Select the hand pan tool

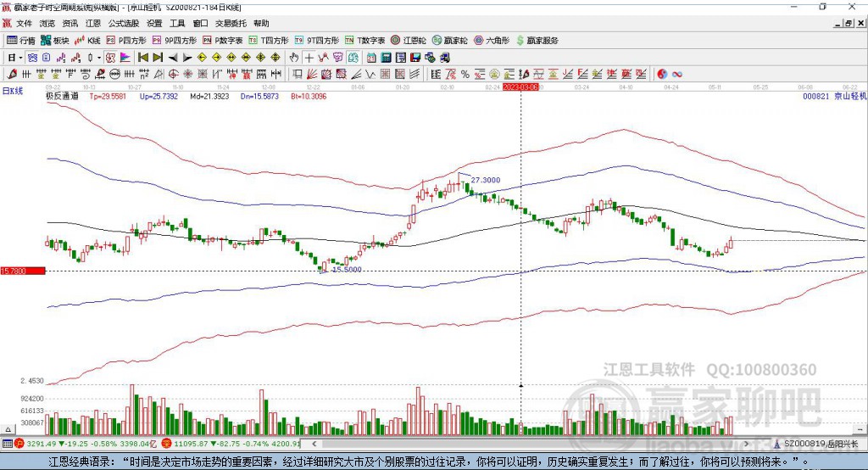(294, 58)
